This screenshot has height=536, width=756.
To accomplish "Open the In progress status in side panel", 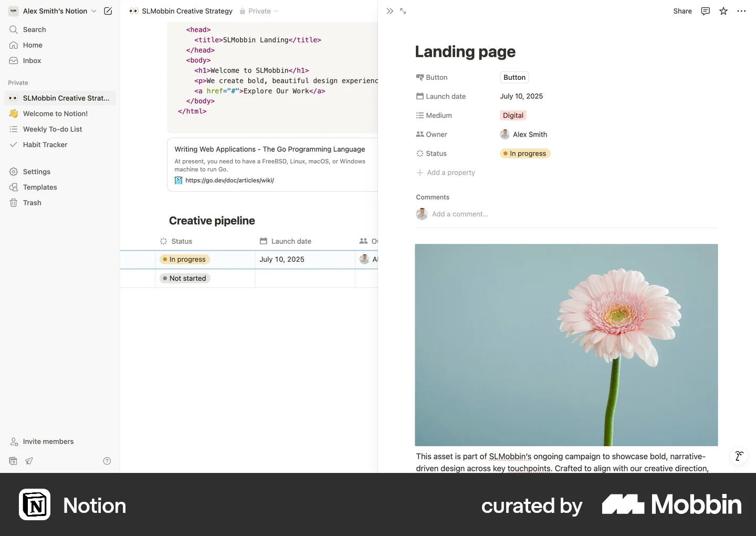I will 525,153.
